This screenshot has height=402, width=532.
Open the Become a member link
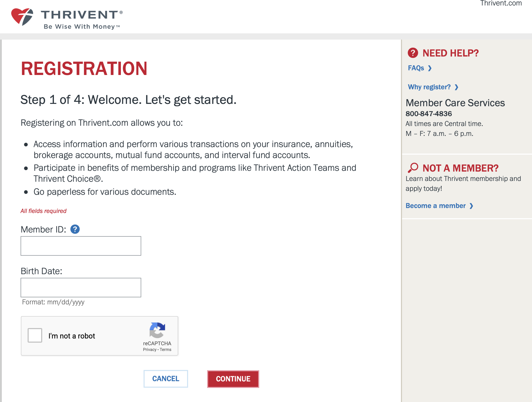click(435, 206)
